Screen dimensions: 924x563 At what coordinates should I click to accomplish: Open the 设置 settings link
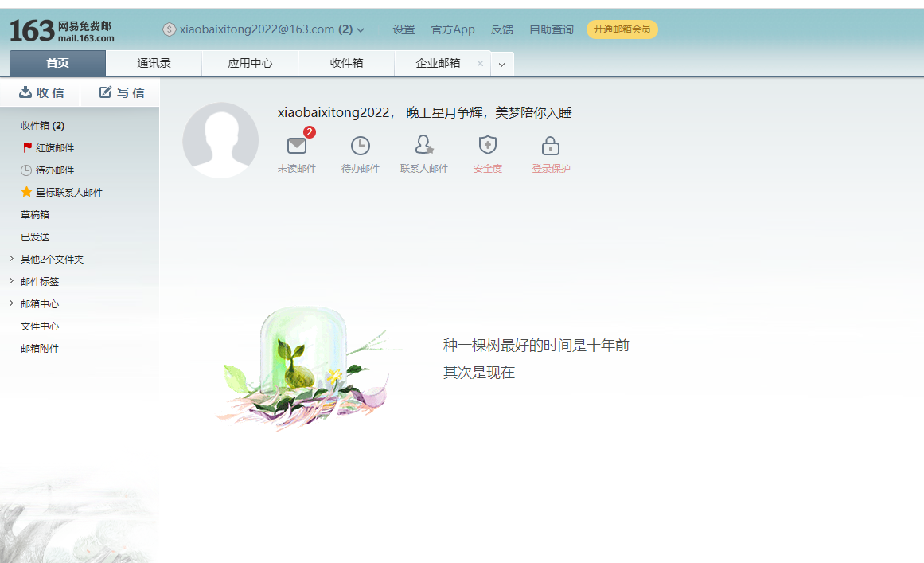404,29
